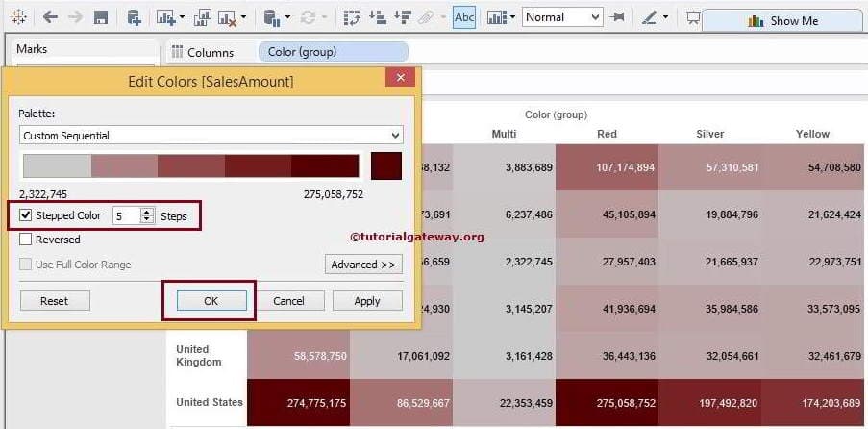Click the cell showing 58,578,750
The image size is (868, 429).
(x=298, y=356)
